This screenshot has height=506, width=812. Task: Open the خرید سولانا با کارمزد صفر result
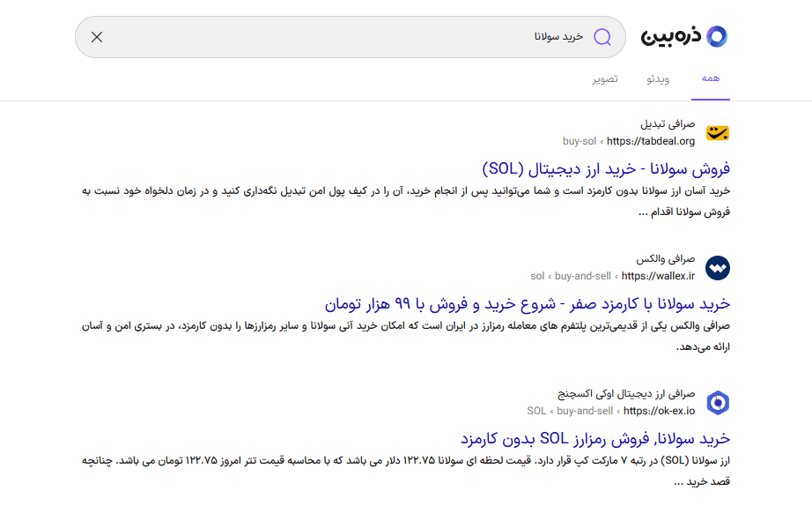pyautogui.click(x=527, y=304)
